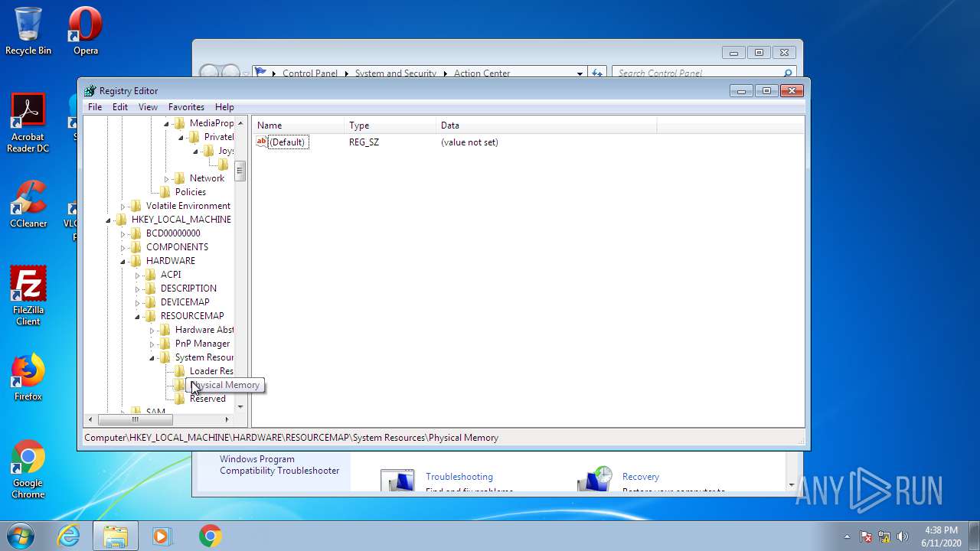Collapse the HARDWARE key
This screenshot has height=551, width=980.
(x=122, y=262)
